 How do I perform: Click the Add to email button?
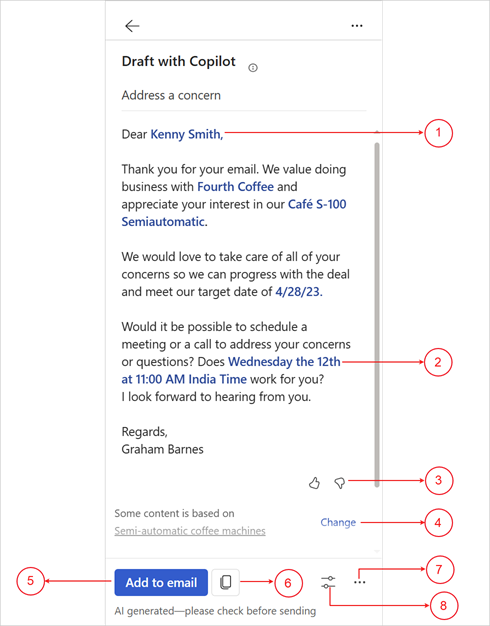[x=161, y=582]
